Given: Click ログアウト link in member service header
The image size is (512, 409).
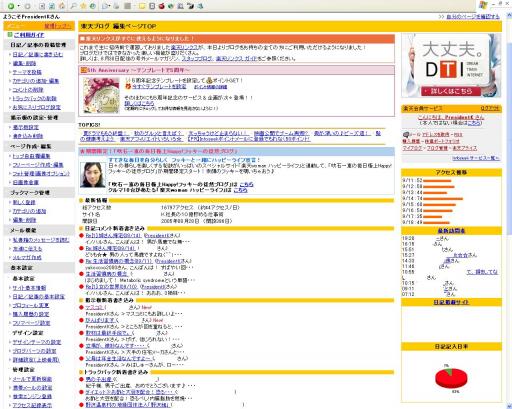Looking at the screenshot, I should tap(490, 108).
